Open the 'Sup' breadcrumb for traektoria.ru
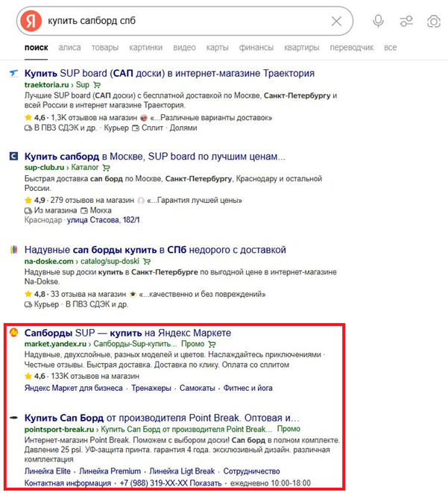 coord(82,84)
